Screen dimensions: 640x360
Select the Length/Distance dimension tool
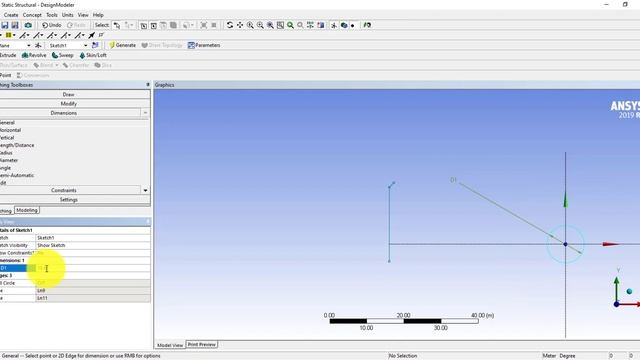pos(17,145)
